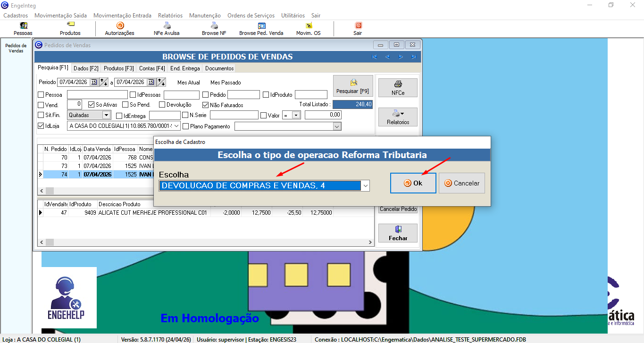Open Movim. OS toolbar icon
The height and width of the screenshot is (343, 644).
(x=308, y=28)
